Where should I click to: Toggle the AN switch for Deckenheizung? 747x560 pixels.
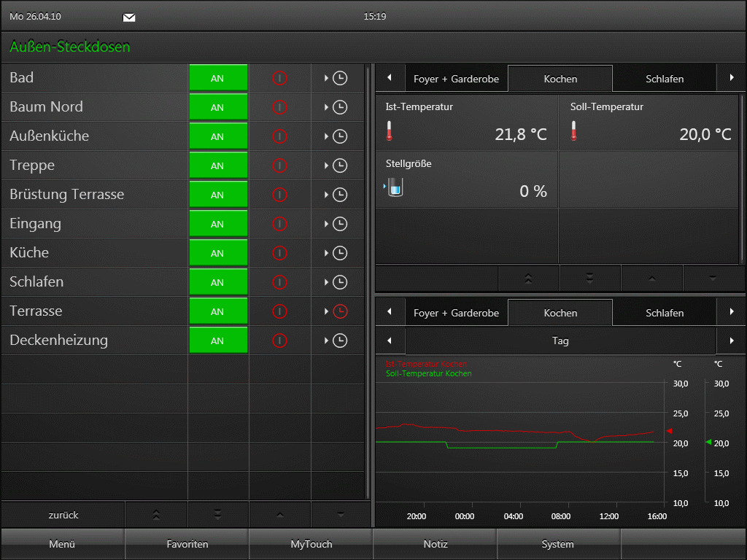coord(218,340)
